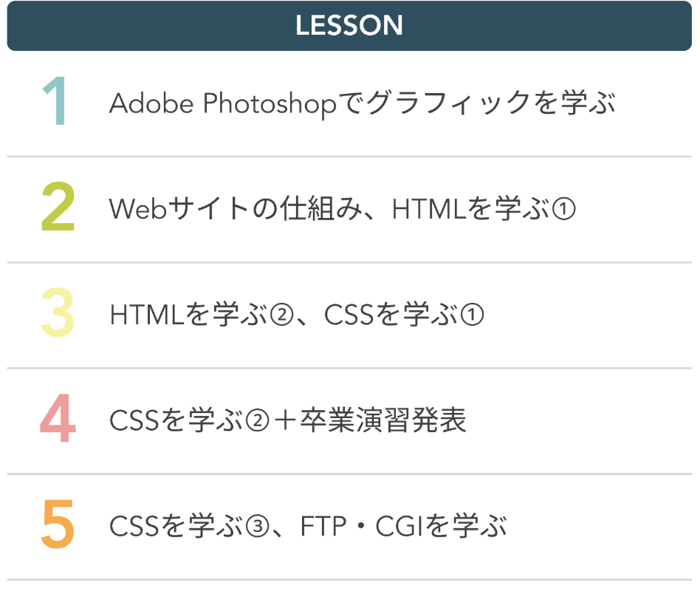Select the word Photoshop in lesson 1
The image size is (700, 591).
[x=270, y=104]
